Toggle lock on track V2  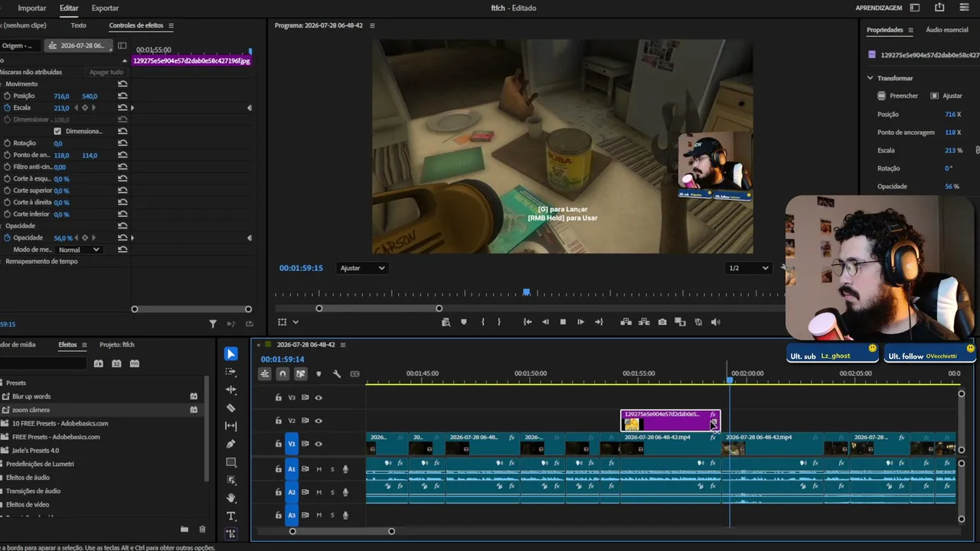(279, 421)
